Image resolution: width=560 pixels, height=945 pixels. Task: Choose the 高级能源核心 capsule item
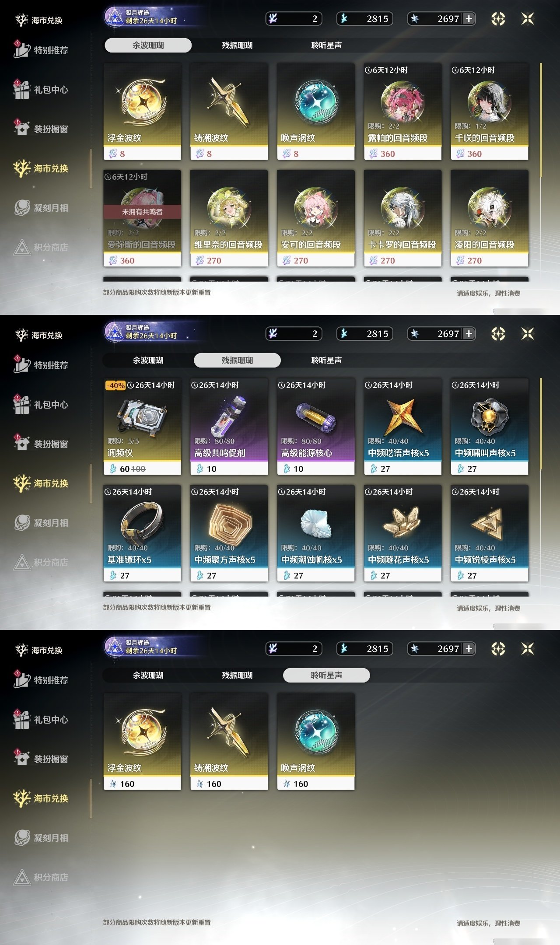(316, 427)
